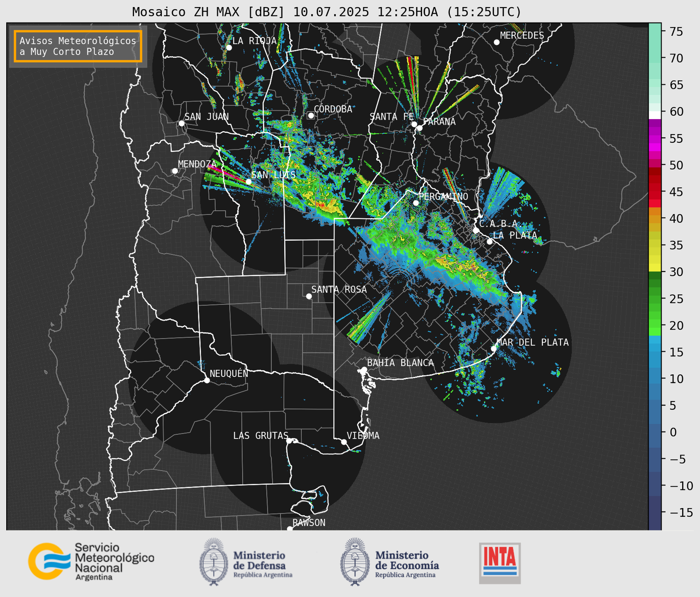Click the NEUQUÉN map label
Screen dimensions: 700x597
click(229, 373)
